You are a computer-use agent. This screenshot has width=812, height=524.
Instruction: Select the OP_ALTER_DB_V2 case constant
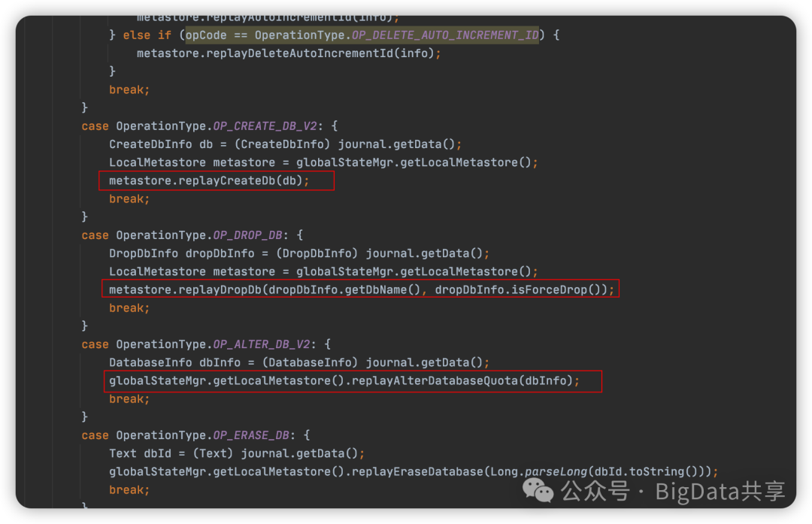tap(262, 345)
